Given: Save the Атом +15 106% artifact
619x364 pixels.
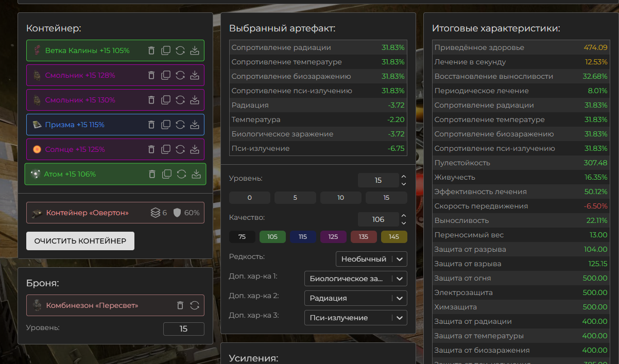Looking at the screenshot, I should coord(196,174).
